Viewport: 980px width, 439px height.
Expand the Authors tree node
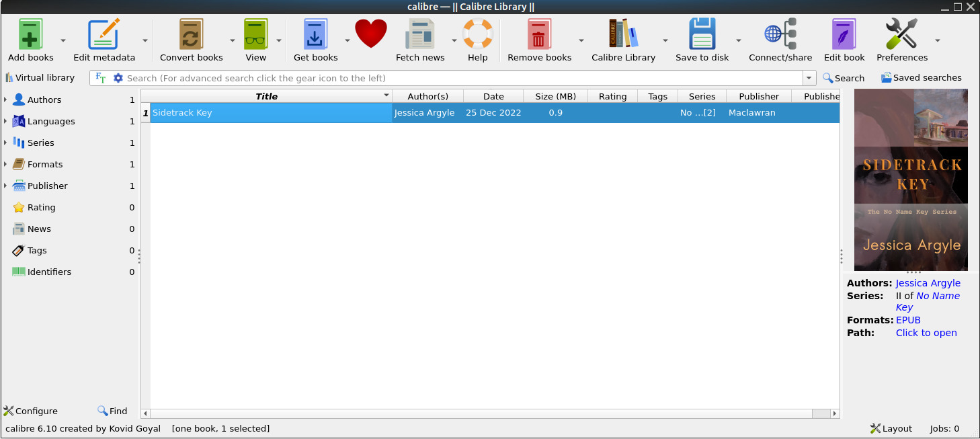(5, 100)
